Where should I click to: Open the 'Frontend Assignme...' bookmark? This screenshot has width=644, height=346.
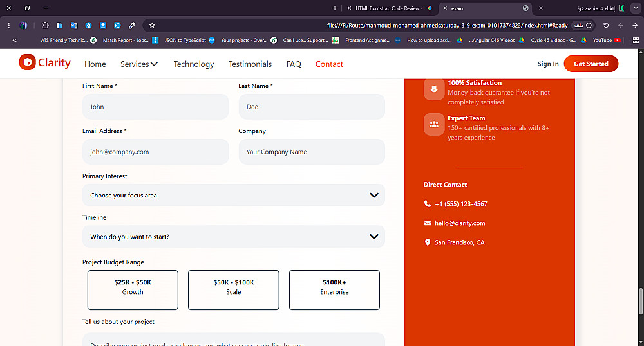(x=373, y=40)
